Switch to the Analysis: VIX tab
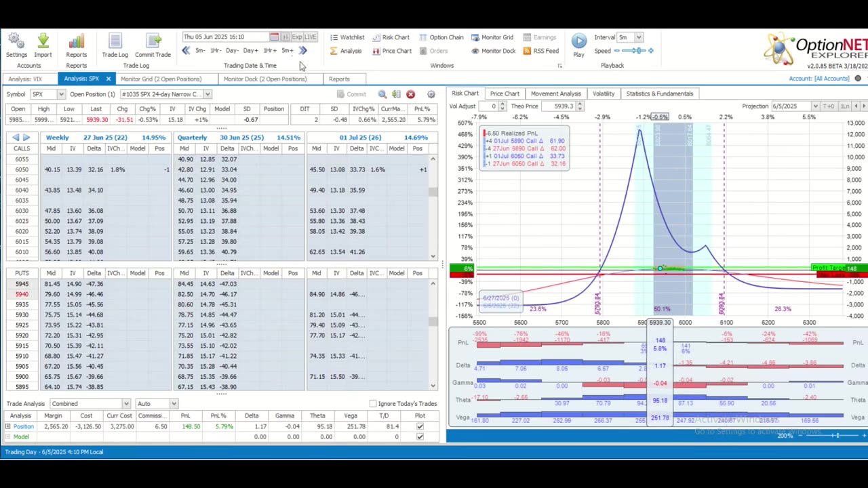 (25, 79)
